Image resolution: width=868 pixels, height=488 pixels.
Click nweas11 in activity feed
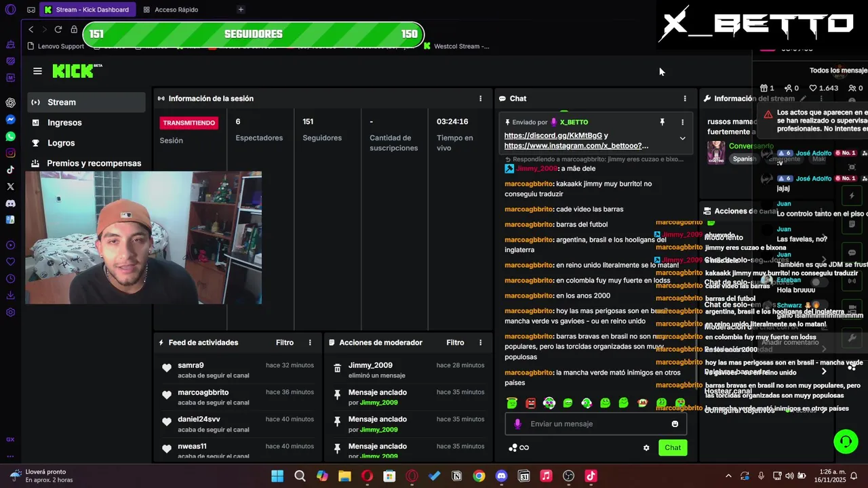[x=192, y=446]
